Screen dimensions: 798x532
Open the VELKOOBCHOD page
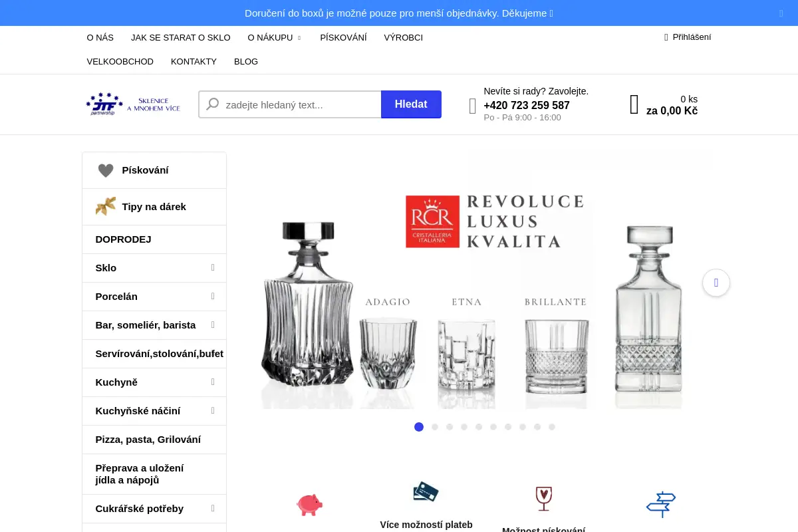coord(120,62)
